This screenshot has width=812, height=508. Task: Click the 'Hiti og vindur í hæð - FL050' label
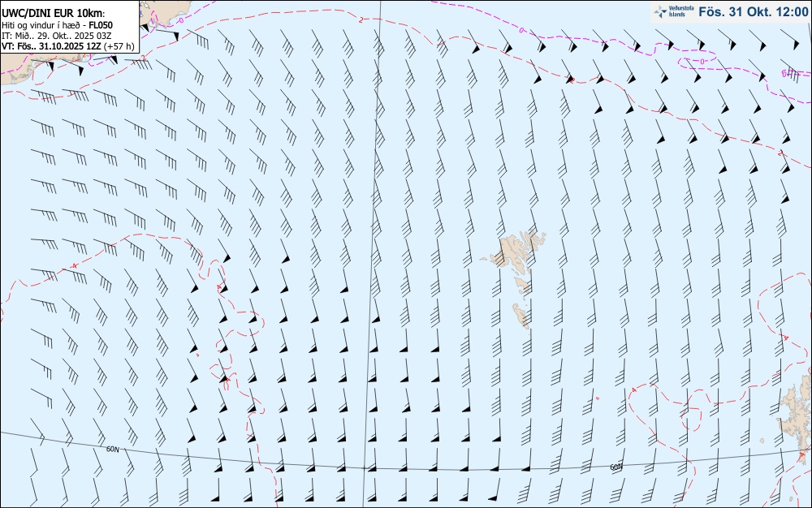tap(57, 25)
